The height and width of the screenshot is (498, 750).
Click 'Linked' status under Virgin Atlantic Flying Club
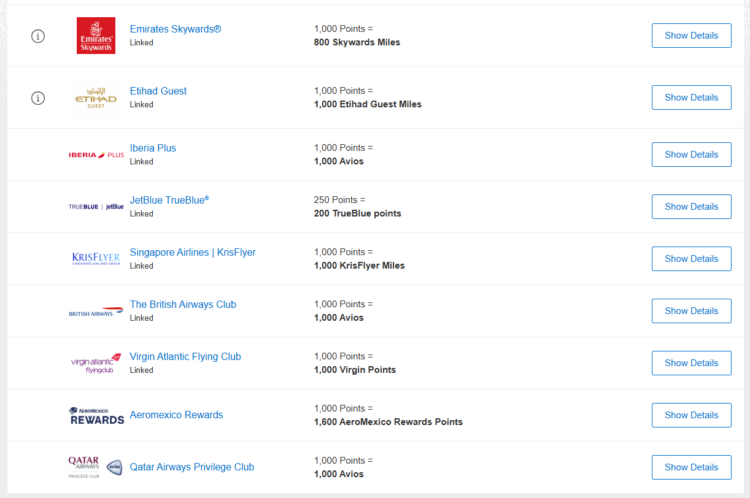pos(142,370)
